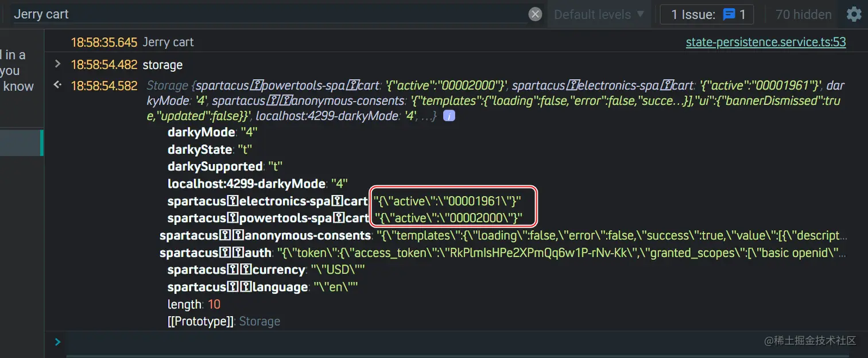
Task: Select the spartacus currency property
Action: click(266, 270)
